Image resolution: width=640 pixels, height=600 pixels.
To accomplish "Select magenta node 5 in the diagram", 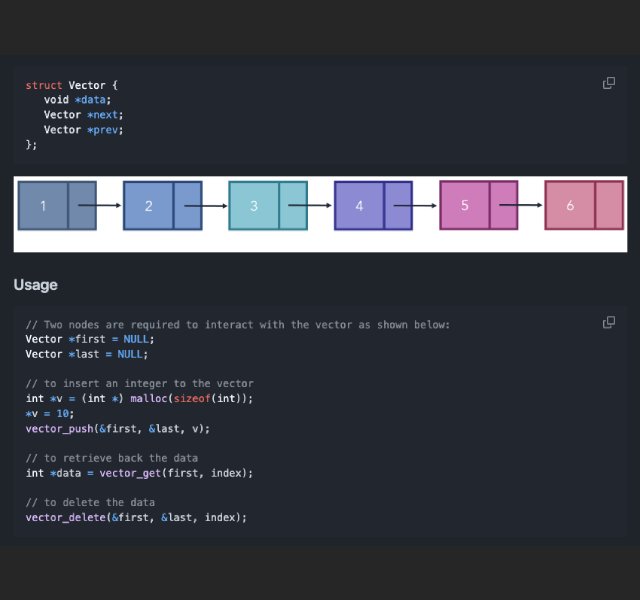I will pyautogui.click(x=479, y=205).
